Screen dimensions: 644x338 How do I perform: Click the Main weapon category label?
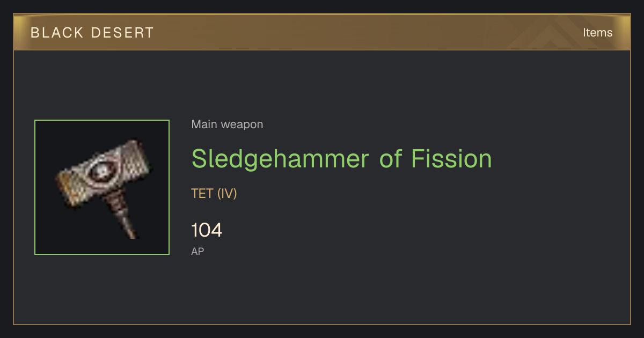pyautogui.click(x=227, y=124)
